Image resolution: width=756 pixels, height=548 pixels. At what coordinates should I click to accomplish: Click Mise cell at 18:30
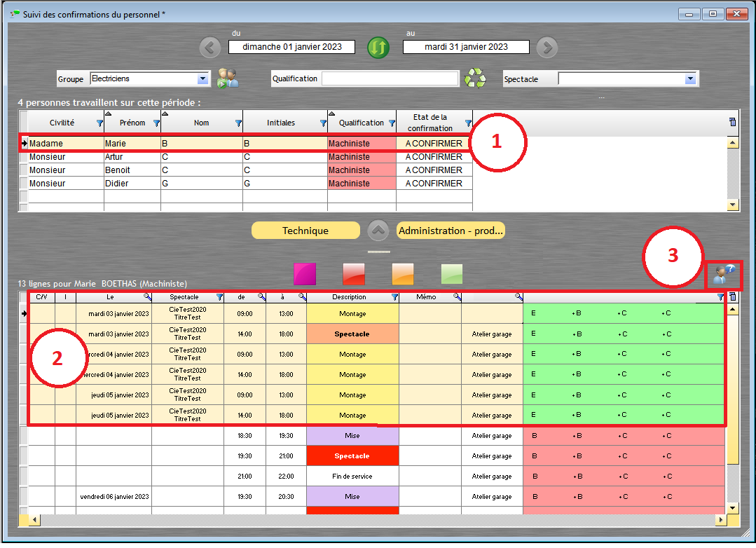[x=352, y=436]
